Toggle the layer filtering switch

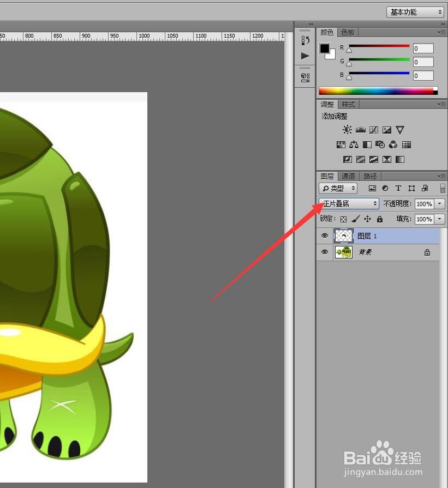443,188
